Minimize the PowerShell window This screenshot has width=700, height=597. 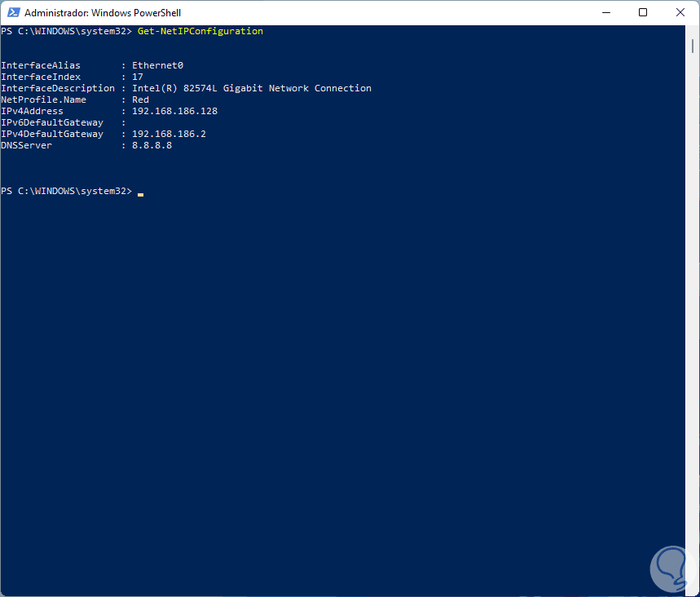click(606, 13)
